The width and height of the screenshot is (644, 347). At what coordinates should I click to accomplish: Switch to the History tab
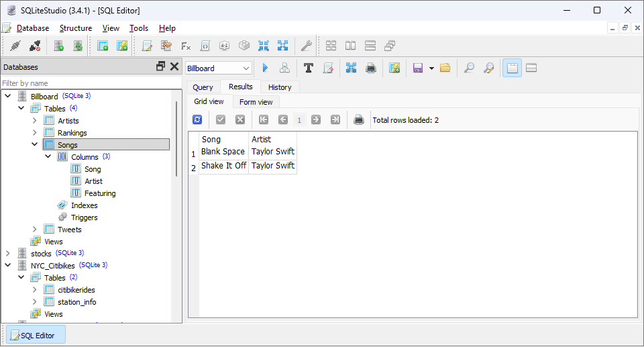coord(280,87)
